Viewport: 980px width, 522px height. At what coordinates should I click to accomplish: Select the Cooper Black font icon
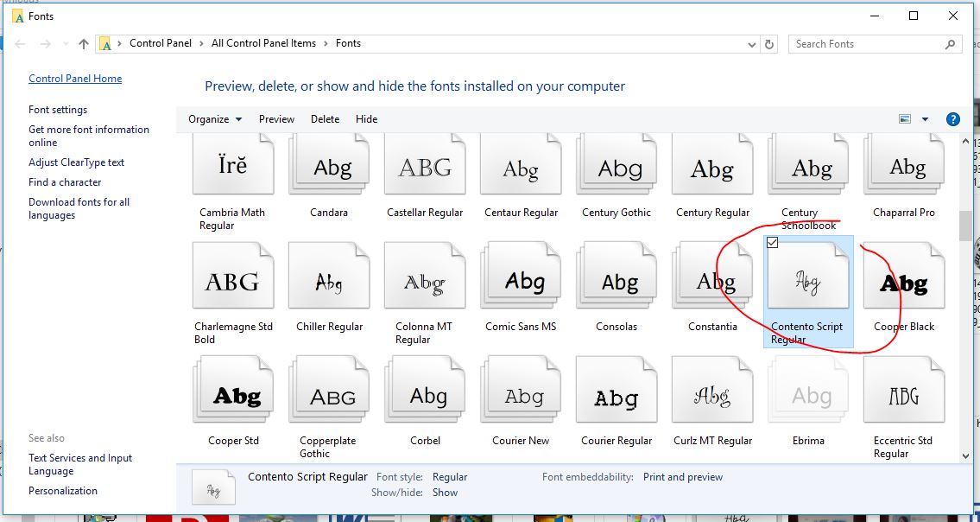tap(904, 276)
